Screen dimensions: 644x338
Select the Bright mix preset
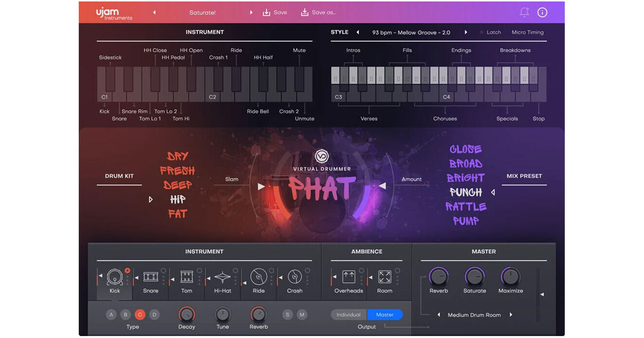click(466, 178)
